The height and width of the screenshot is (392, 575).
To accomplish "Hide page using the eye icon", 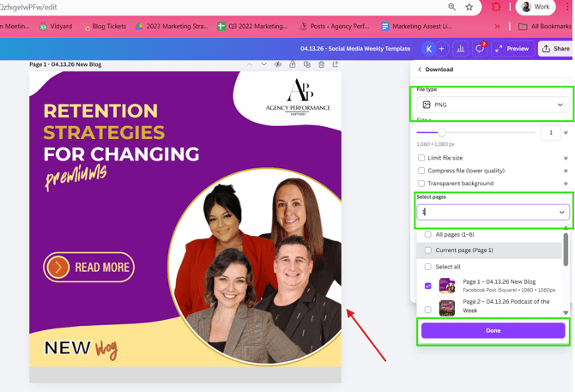I will pos(278,64).
